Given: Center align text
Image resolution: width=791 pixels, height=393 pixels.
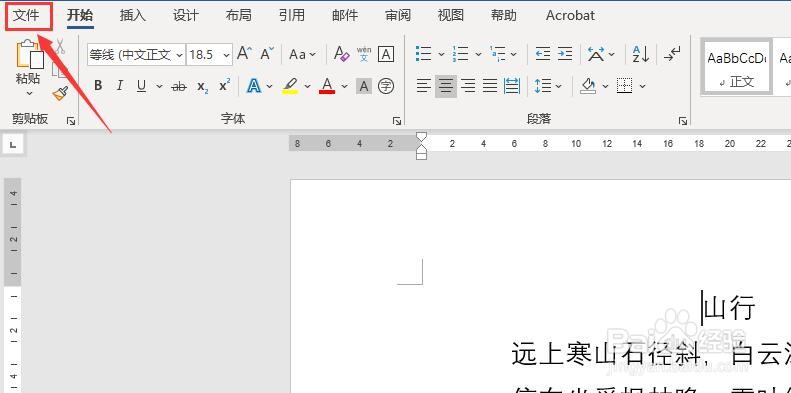Looking at the screenshot, I should 446,86.
